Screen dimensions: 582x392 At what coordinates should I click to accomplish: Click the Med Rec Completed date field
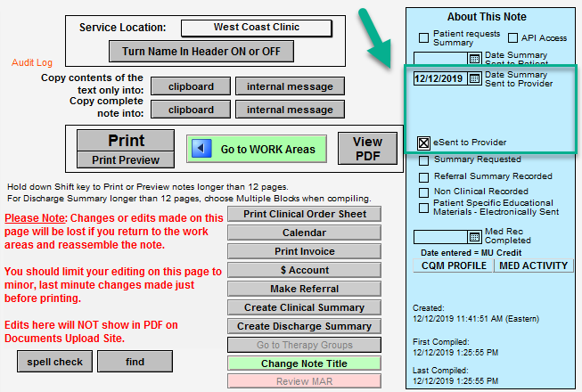tap(440, 237)
